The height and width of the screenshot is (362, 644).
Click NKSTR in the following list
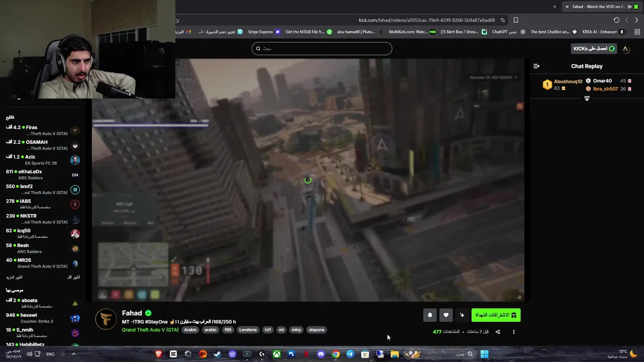[43, 219]
